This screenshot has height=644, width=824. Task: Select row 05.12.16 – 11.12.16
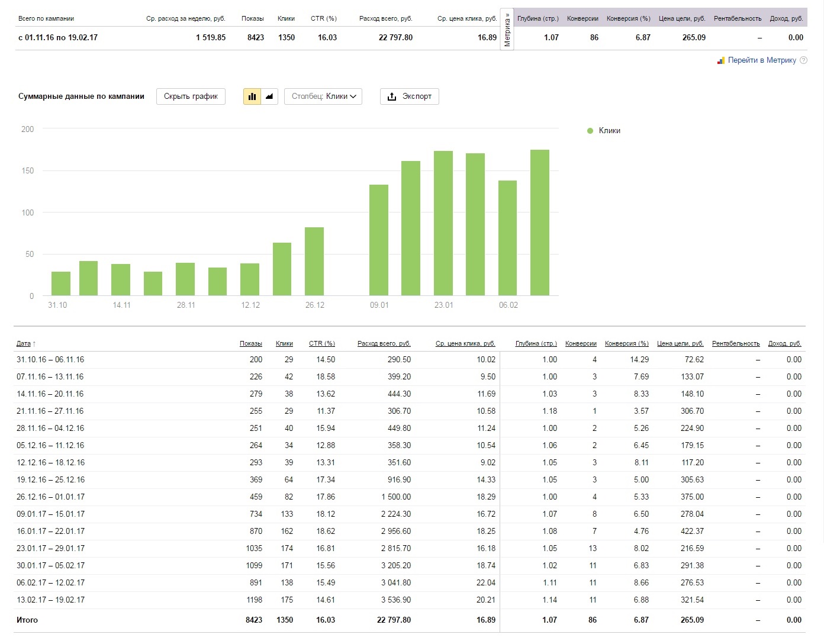410,446
